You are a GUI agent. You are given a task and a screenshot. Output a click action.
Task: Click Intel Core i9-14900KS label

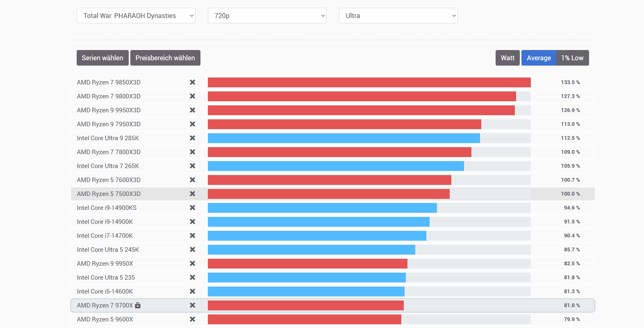pyautogui.click(x=107, y=208)
